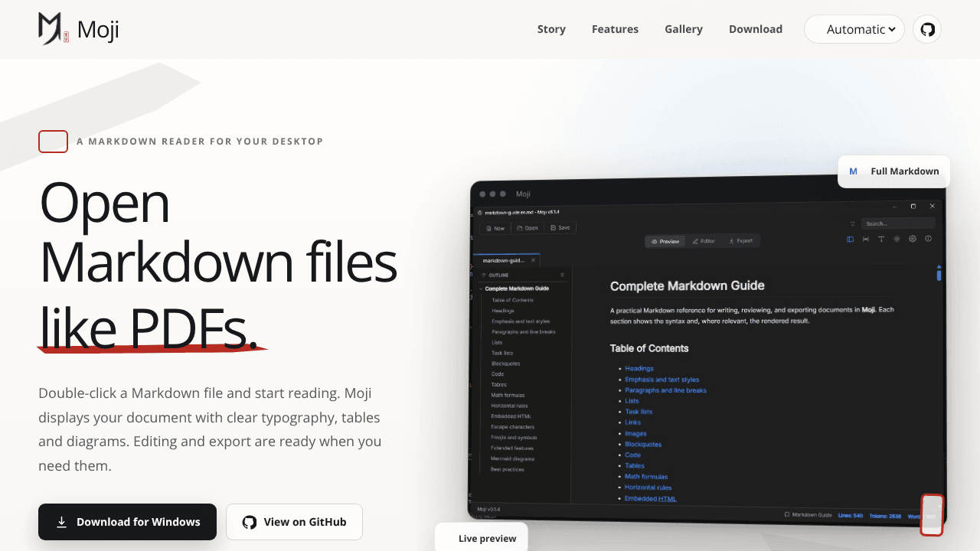This screenshot has height=551, width=980.
Task: Click the Lines: 540 status bar entry
Action: [x=851, y=516]
